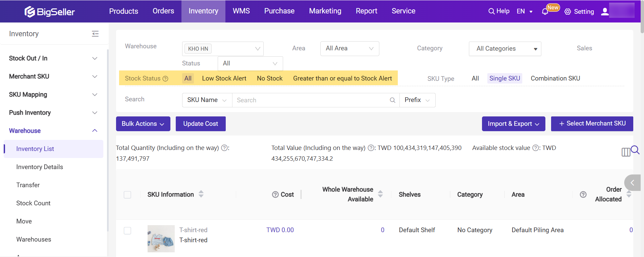The height and width of the screenshot is (257, 644).
Task: Click the search magnifier in the search box
Action: point(392,100)
